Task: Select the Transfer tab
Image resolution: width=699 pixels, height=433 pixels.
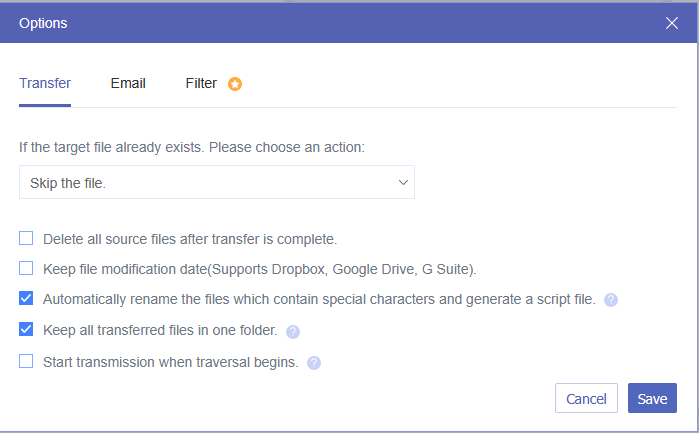Action: [45, 83]
